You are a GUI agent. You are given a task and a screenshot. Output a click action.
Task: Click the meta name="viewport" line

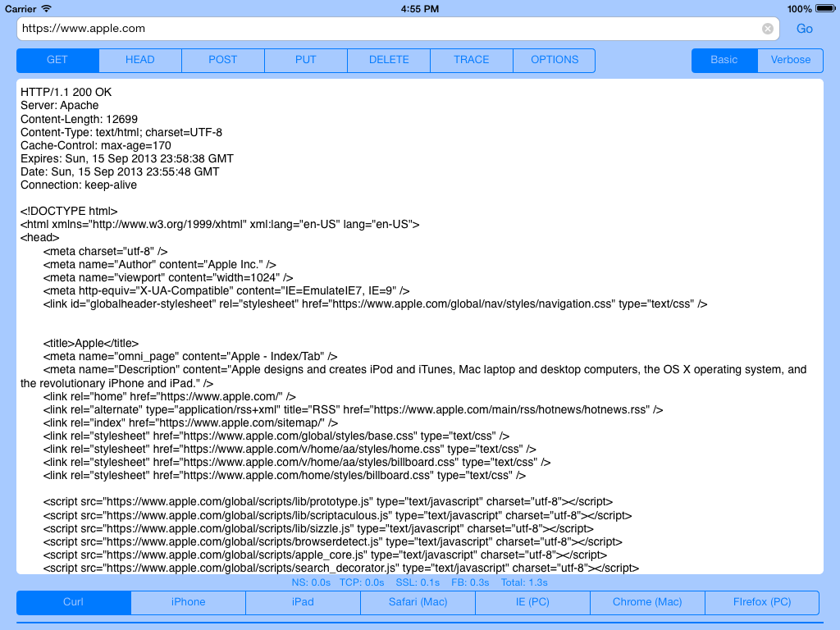pos(168,277)
